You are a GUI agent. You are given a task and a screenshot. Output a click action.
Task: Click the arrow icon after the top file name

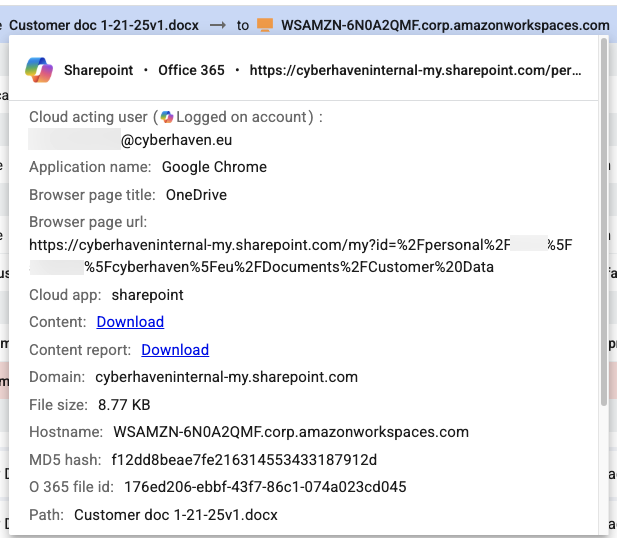(216, 23)
